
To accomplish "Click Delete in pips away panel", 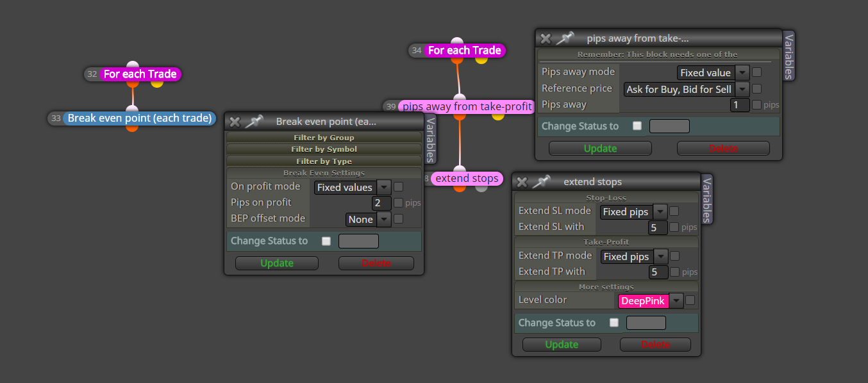I will tap(723, 149).
